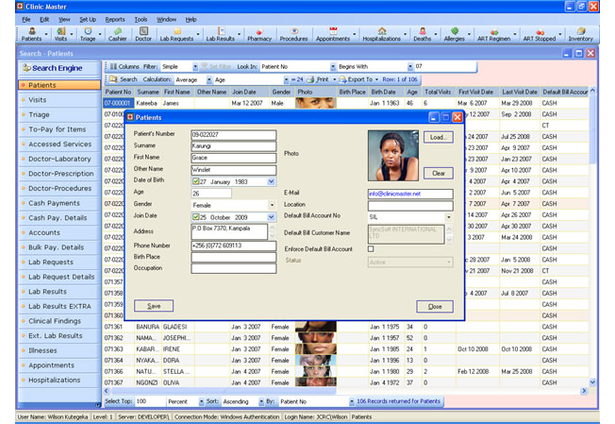Expand the Begins With dropdown

(410, 67)
